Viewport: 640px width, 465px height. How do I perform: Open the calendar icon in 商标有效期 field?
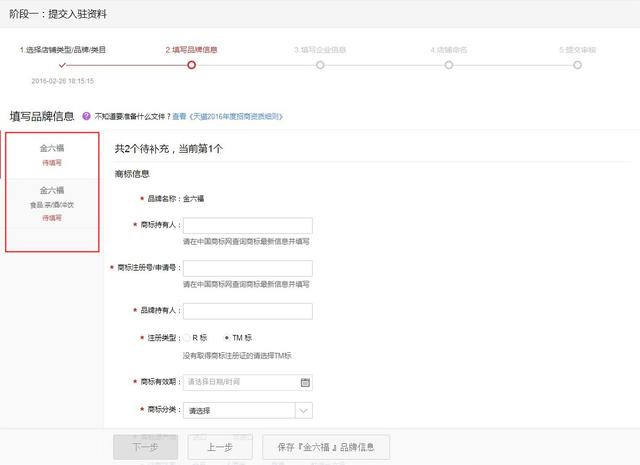point(305,382)
